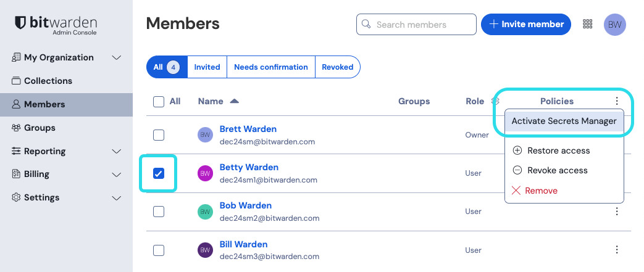This screenshot has width=644, height=272.
Task: Choose Activate Secrets Manager menu option
Action: pos(564,121)
